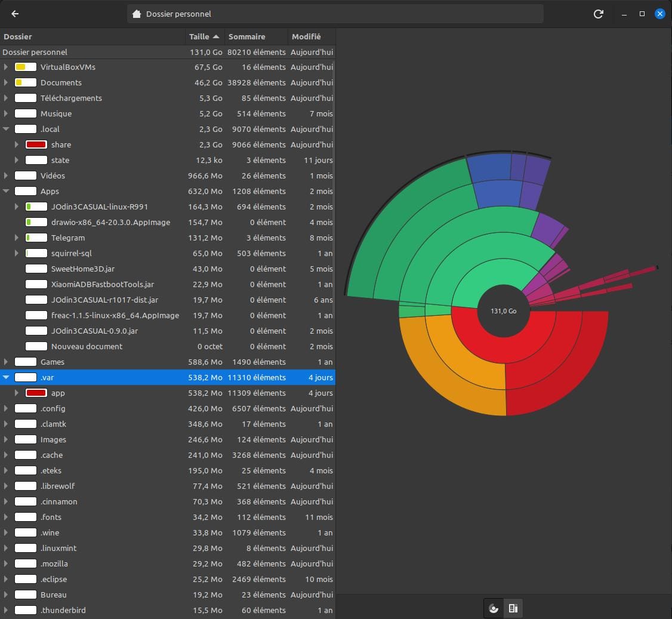Expand the VirtualBoxVMs folder

click(5, 67)
